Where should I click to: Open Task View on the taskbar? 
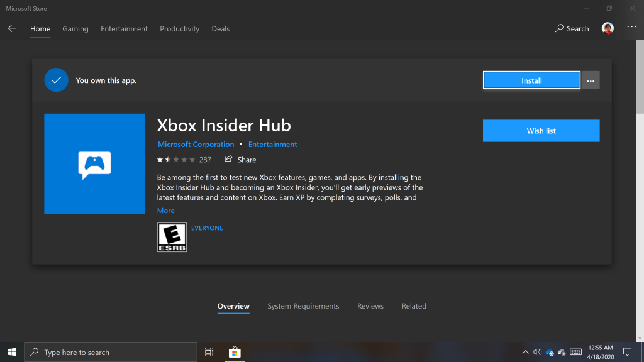coord(209,352)
